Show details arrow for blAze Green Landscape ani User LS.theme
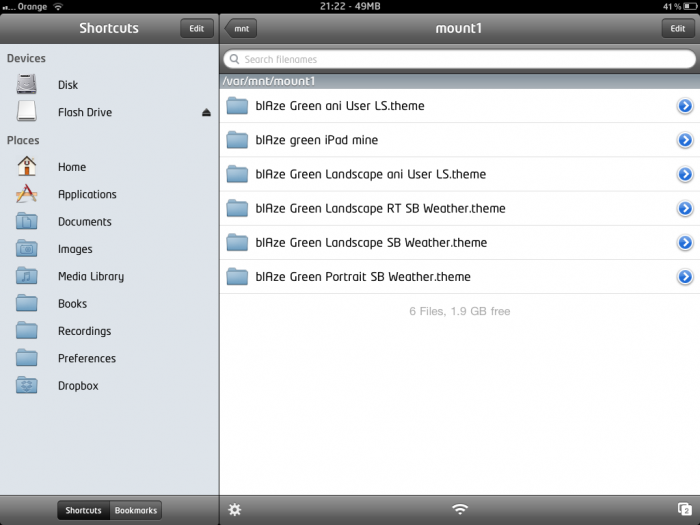 tap(685, 174)
